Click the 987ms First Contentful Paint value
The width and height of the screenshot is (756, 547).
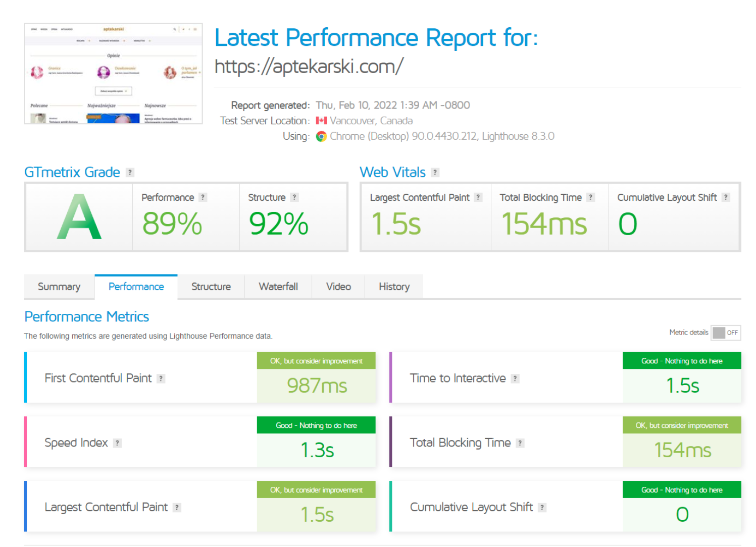click(x=317, y=386)
